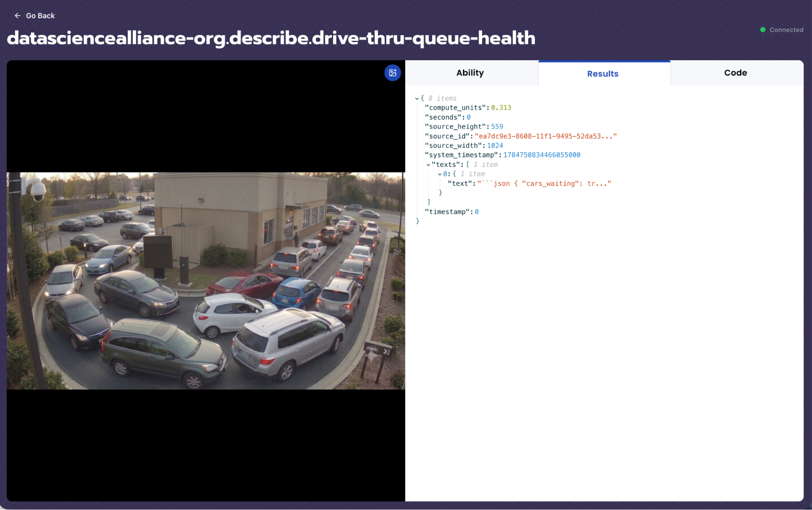Click the drive-thru camera image preview
This screenshot has width=812, height=510.
click(206, 281)
